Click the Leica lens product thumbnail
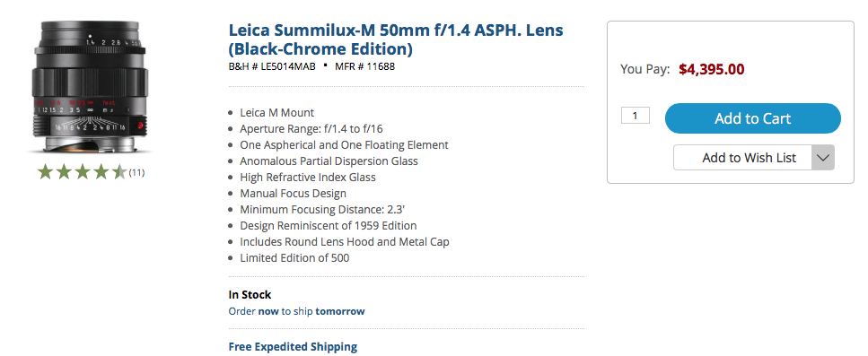This screenshot has height=356, width=868. tap(91, 87)
